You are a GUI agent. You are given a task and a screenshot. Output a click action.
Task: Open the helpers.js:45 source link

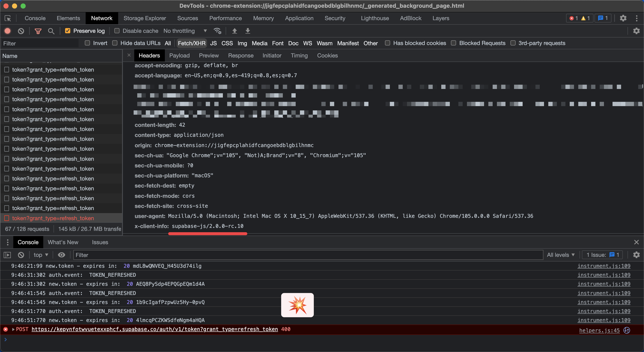click(x=599, y=330)
